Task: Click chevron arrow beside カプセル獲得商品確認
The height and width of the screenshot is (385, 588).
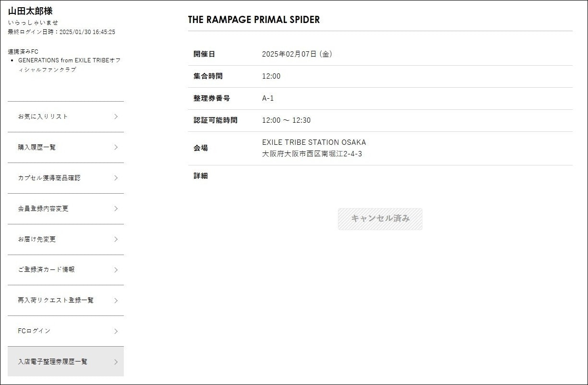Action: click(116, 178)
